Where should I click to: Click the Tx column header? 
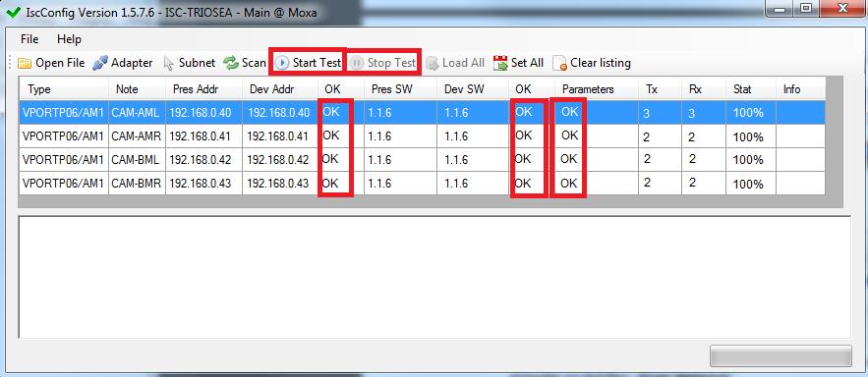660,89
